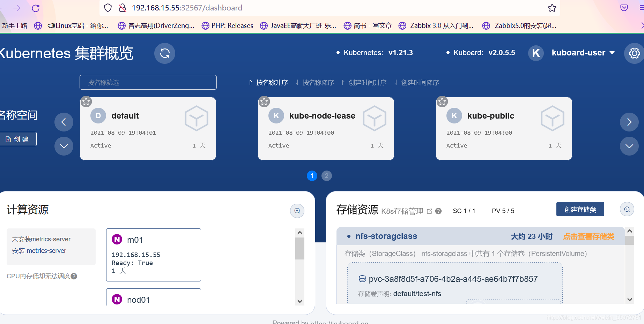Click the N icon of node m01
Image resolution: width=644 pixels, height=324 pixels.
[117, 239]
